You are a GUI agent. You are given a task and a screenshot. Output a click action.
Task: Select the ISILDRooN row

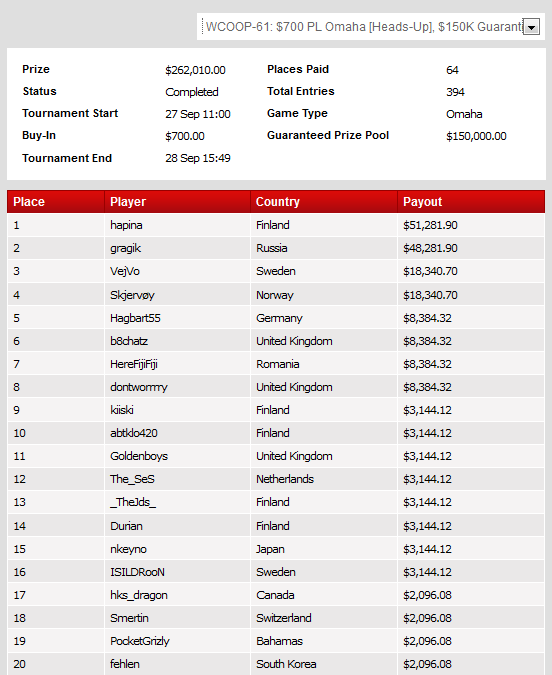[x=276, y=572]
